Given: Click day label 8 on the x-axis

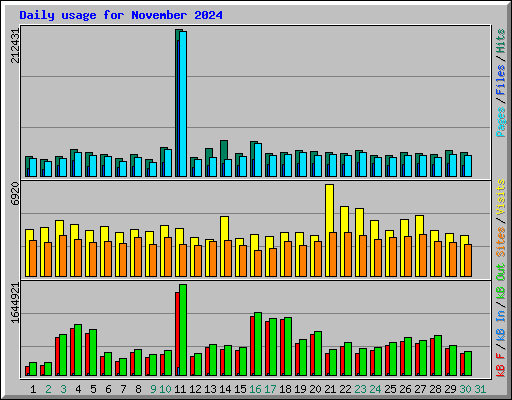Looking at the screenshot, I should click(138, 389).
